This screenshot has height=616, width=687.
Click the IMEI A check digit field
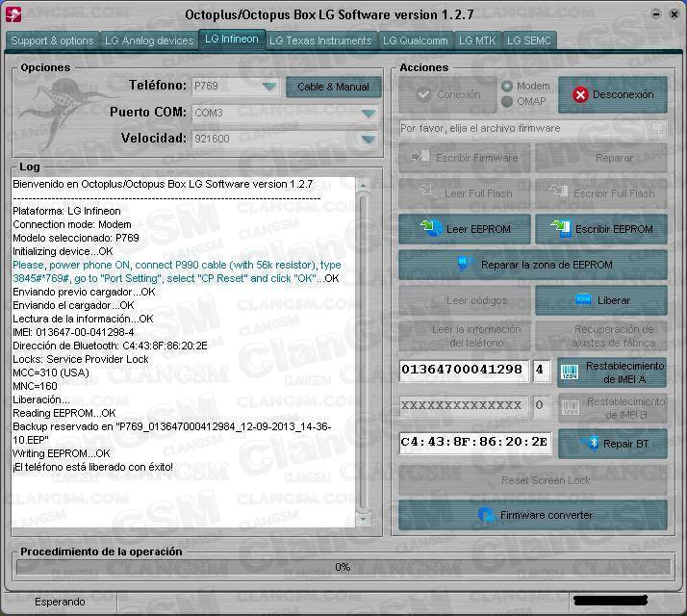[x=541, y=370]
